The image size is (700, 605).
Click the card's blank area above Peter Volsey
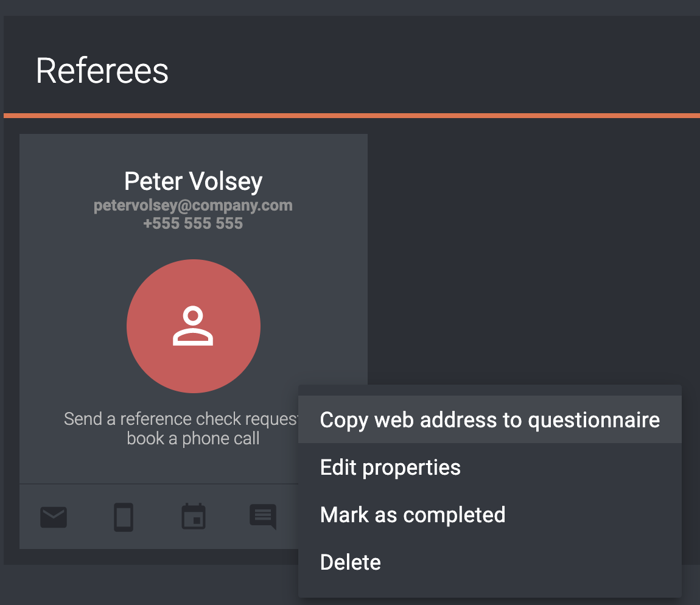pyautogui.click(x=194, y=151)
